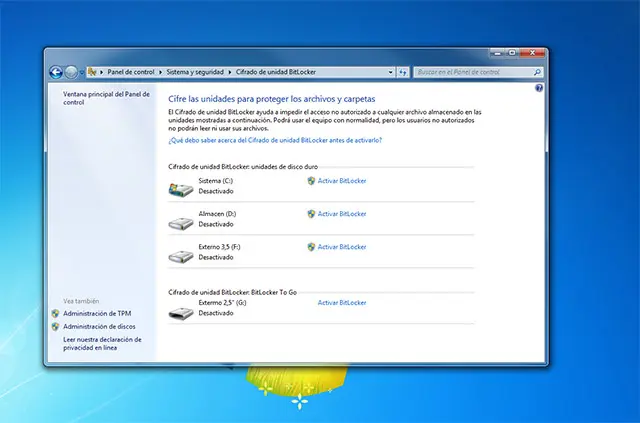Click the Externo 2,5" (G:) drive icon
640x423 pixels.
pos(182,311)
